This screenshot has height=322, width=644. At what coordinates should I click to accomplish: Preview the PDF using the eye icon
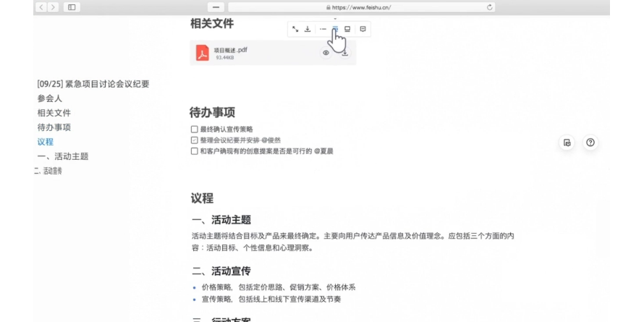326,53
